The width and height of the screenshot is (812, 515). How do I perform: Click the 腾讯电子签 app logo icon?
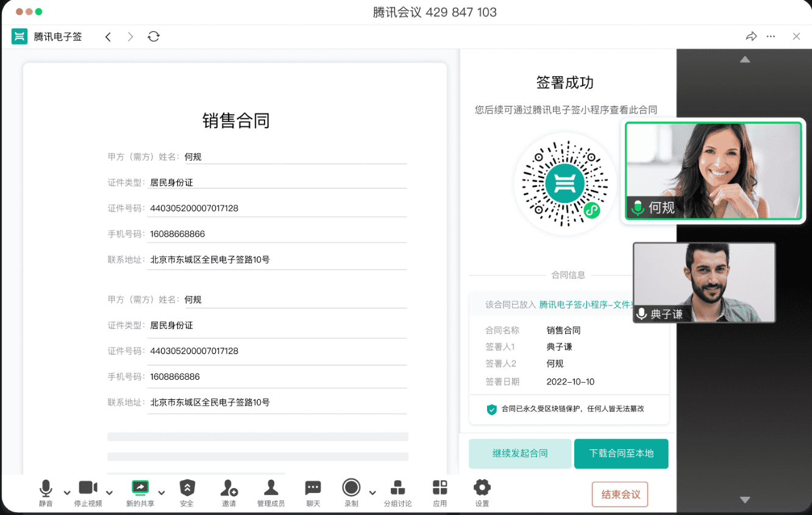click(x=20, y=37)
